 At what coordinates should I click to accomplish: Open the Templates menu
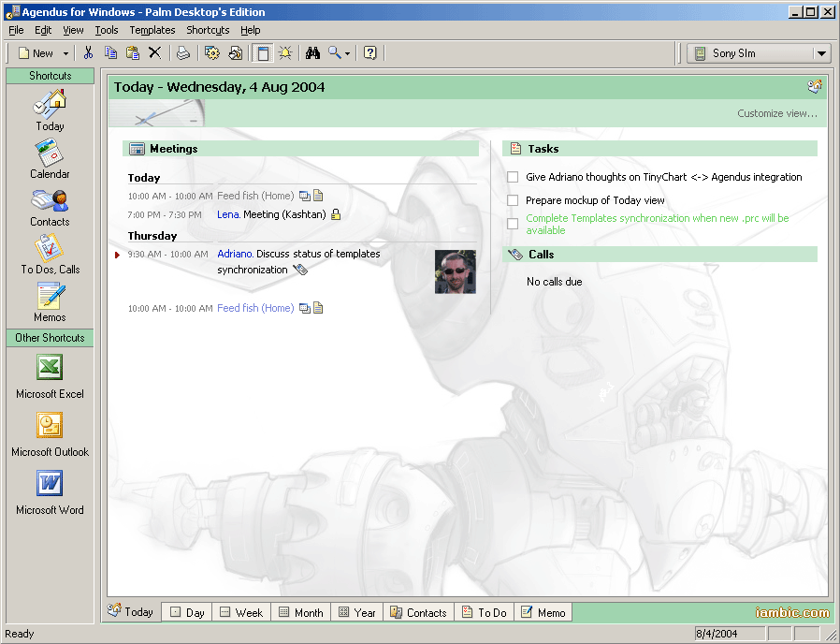click(x=152, y=30)
